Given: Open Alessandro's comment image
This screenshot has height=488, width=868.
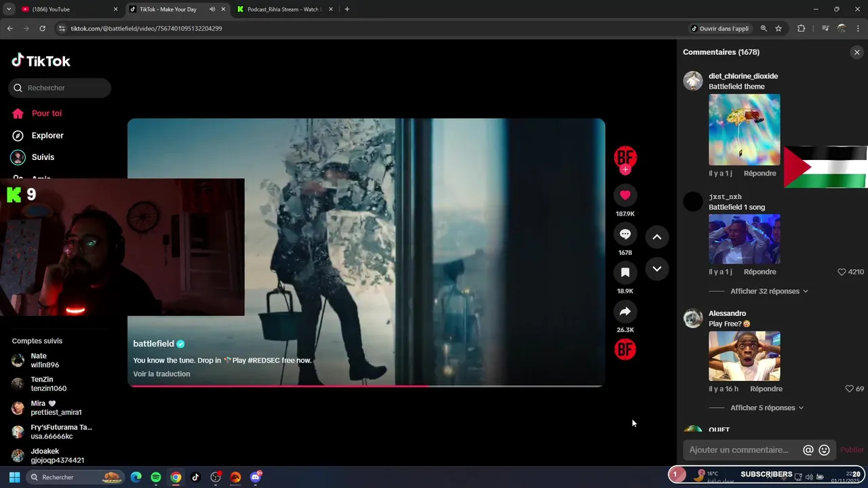Looking at the screenshot, I should click(745, 357).
